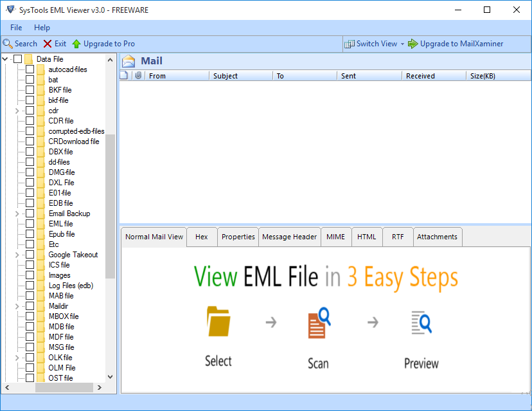
Task: Switch to the Hex tab
Action: [x=202, y=237]
